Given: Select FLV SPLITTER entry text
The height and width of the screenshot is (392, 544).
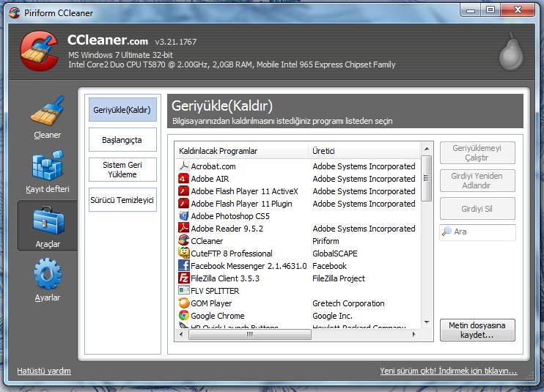Looking at the screenshot, I should point(215,291).
